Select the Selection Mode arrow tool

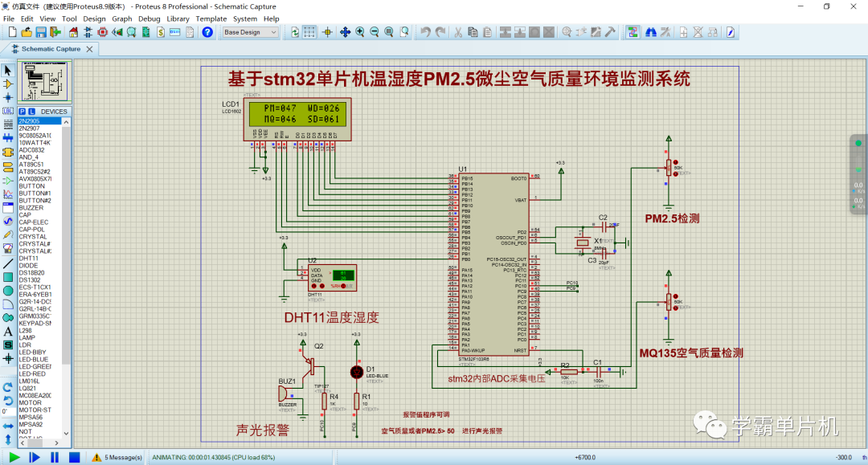pos(8,70)
